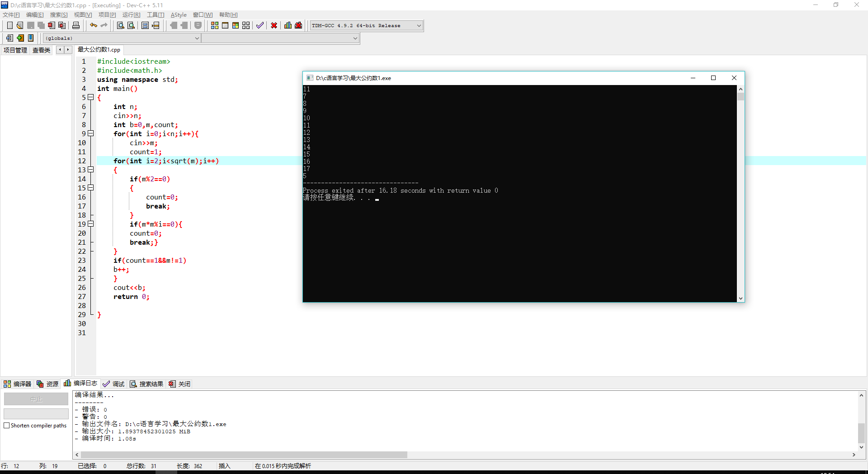The width and height of the screenshot is (868, 474).
Task: Click the Close All files icon
Action: click(x=62, y=25)
